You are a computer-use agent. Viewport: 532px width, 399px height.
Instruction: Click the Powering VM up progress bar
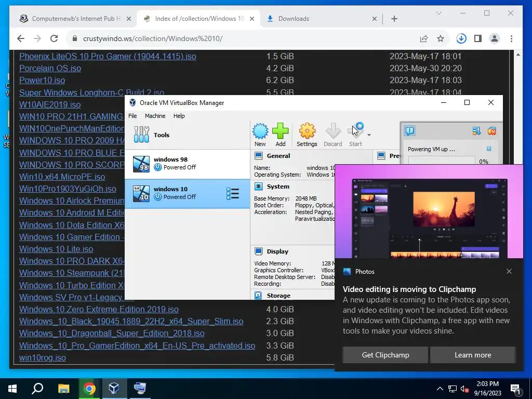click(x=442, y=161)
